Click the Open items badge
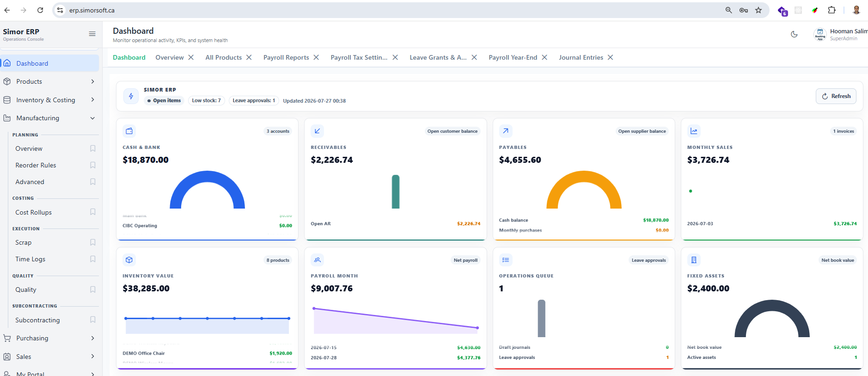868x376 pixels. click(164, 100)
